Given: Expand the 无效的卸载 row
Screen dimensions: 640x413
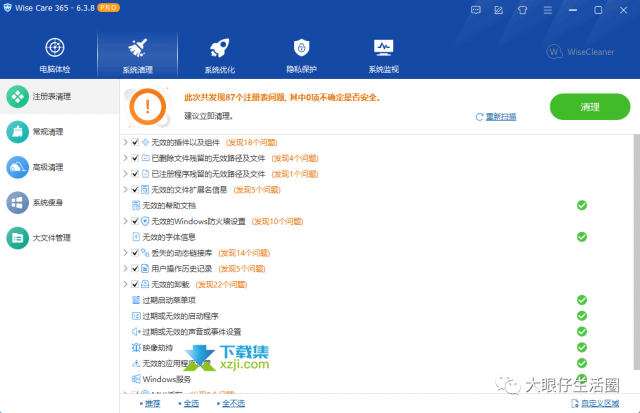Looking at the screenshot, I should coord(126,284).
